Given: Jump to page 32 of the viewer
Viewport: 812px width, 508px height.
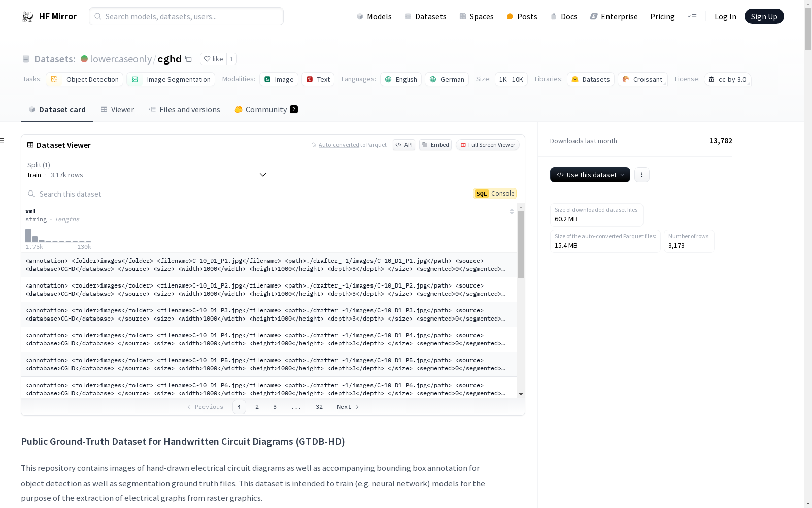Looking at the screenshot, I should 319,407.
